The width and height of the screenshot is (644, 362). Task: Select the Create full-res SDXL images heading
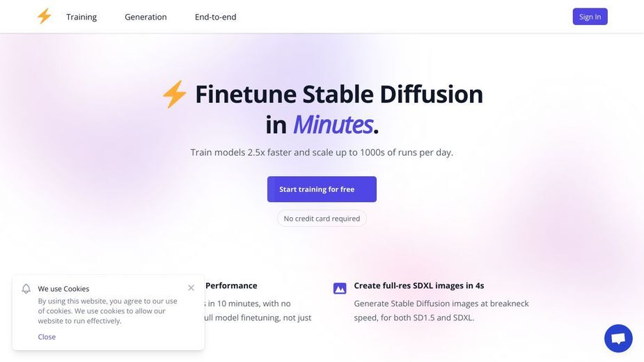coord(419,285)
